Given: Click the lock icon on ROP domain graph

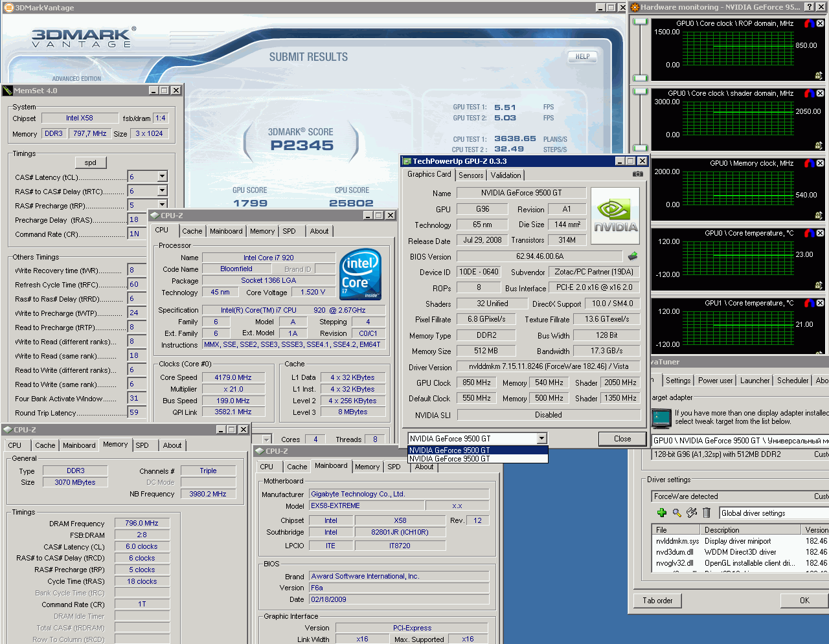Looking at the screenshot, I should [x=819, y=76].
